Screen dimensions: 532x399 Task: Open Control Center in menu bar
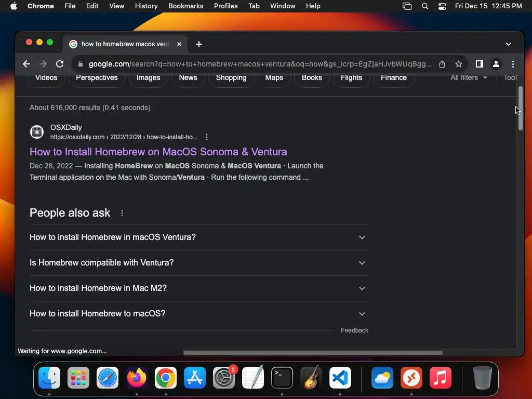[x=442, y=6]
